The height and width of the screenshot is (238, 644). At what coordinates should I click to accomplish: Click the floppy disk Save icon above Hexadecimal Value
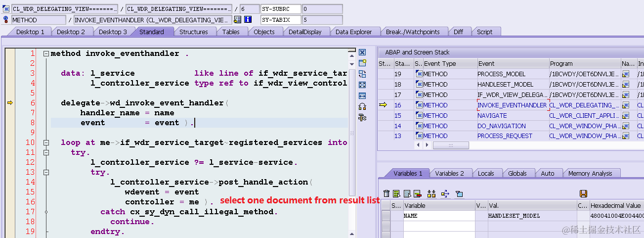pos(583,193)
